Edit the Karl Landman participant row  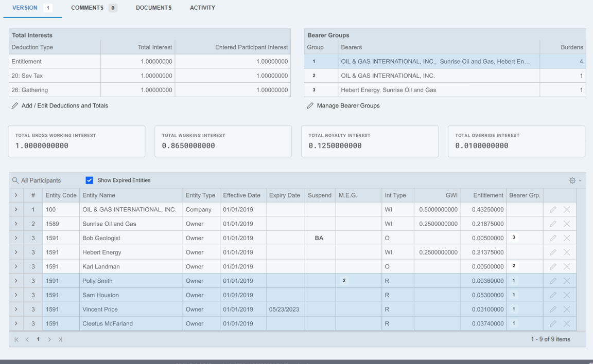(x=553, y=267)
